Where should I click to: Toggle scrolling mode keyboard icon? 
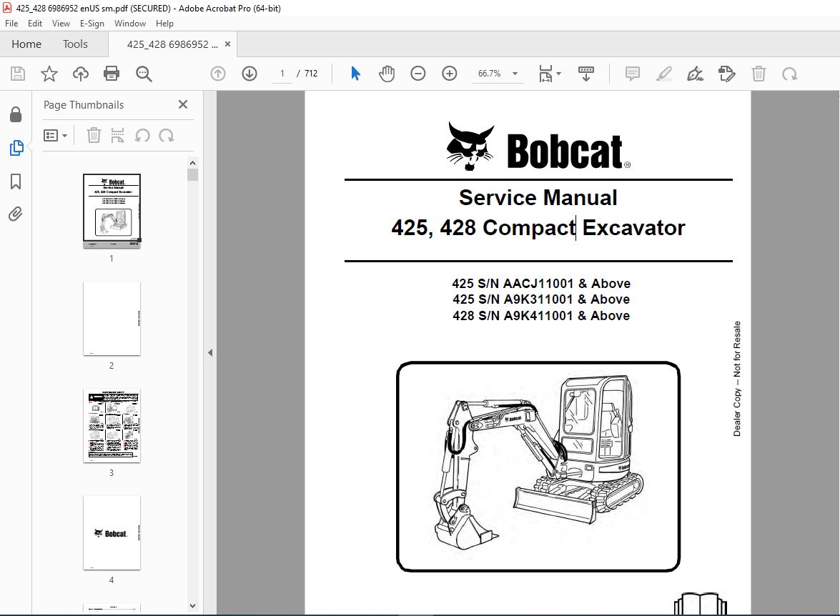pos(586,74)
